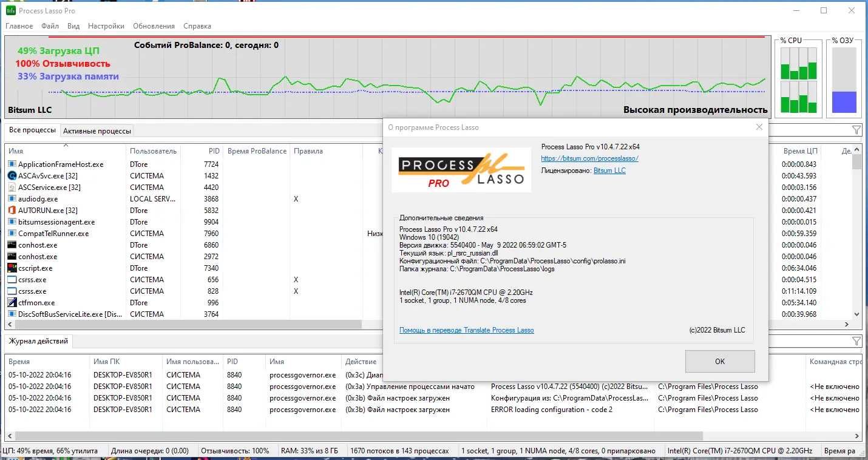Open the bitsum.com/processlasso link

click(x=589, y=158)
